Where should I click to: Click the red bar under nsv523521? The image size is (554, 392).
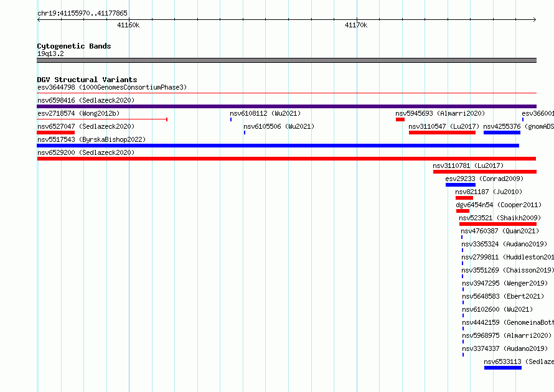pos(498,224)
